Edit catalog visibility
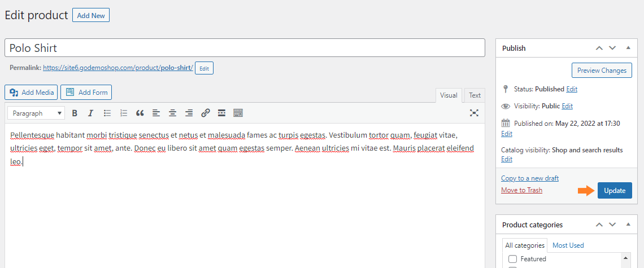 pyautogui.click(x=507, y=159)
